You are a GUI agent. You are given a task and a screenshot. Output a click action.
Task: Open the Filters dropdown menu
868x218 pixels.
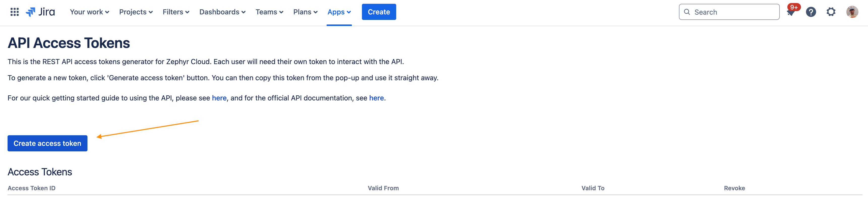click(176, 12)
